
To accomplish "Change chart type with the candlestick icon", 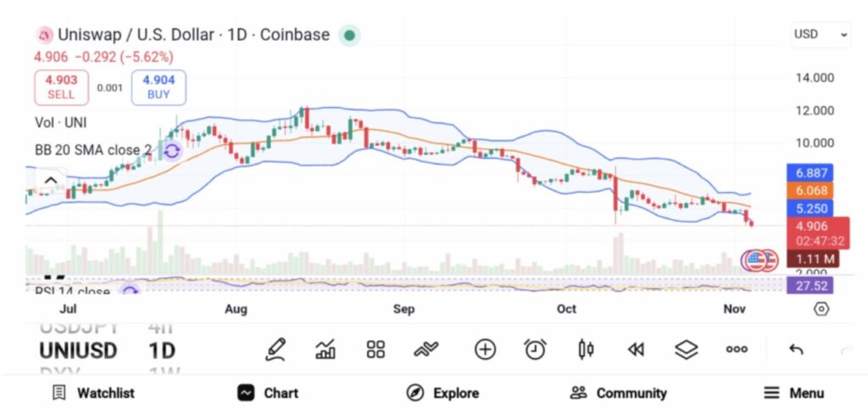I will click(x=586, y=349).
